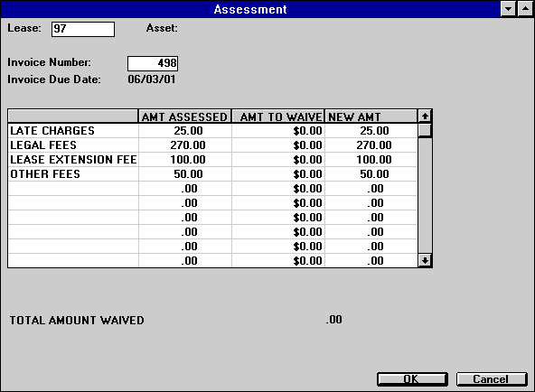Click the maximize arrow in title bar
Image resolution: width=535 pixels, height=392 pixels.
525,8
